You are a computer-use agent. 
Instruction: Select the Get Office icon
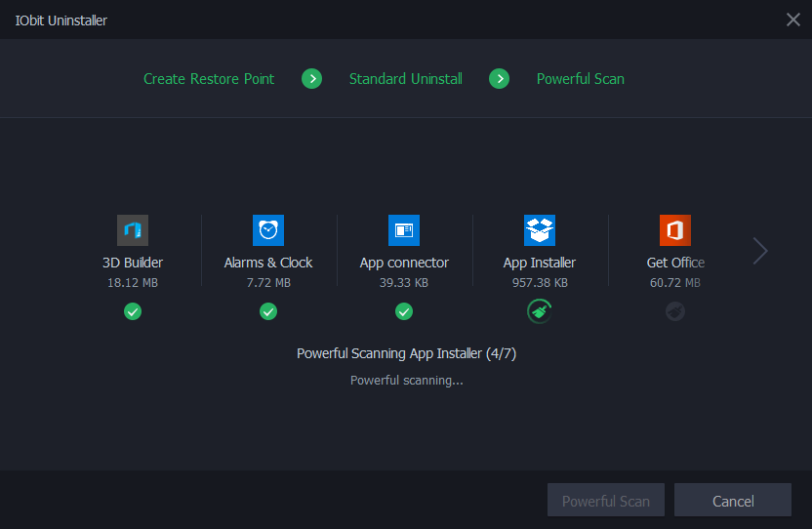pyautogui.click(x=675, y=231)
